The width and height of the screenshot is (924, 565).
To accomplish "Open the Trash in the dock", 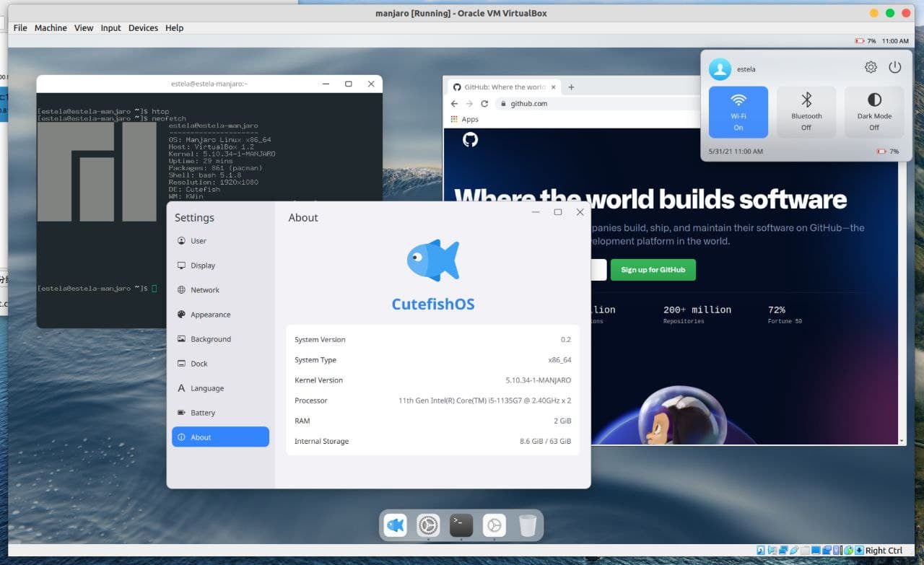I will pyautogui.click(x=528, y=525).
